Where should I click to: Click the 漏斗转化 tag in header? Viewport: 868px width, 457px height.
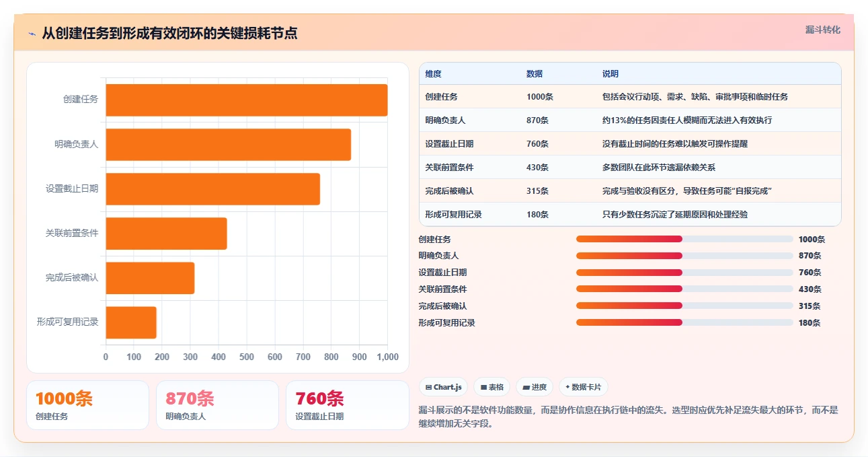tap(823, 30)
